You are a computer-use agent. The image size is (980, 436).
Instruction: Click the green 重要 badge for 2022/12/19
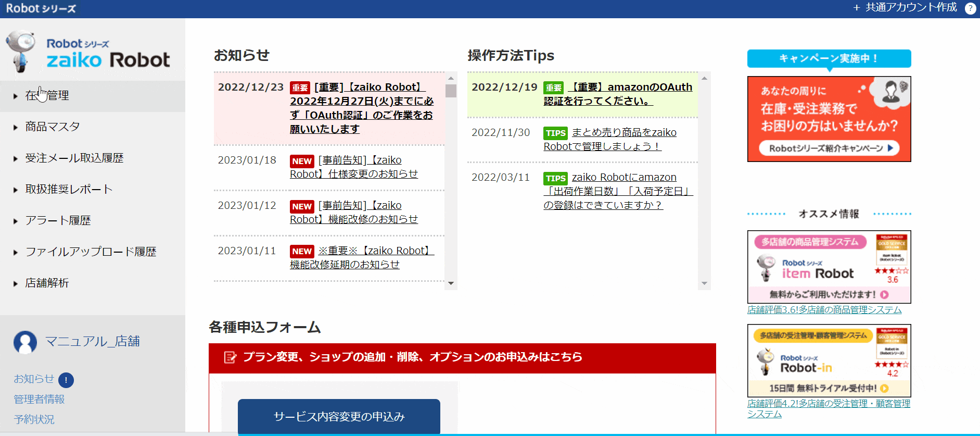point(554,88)
